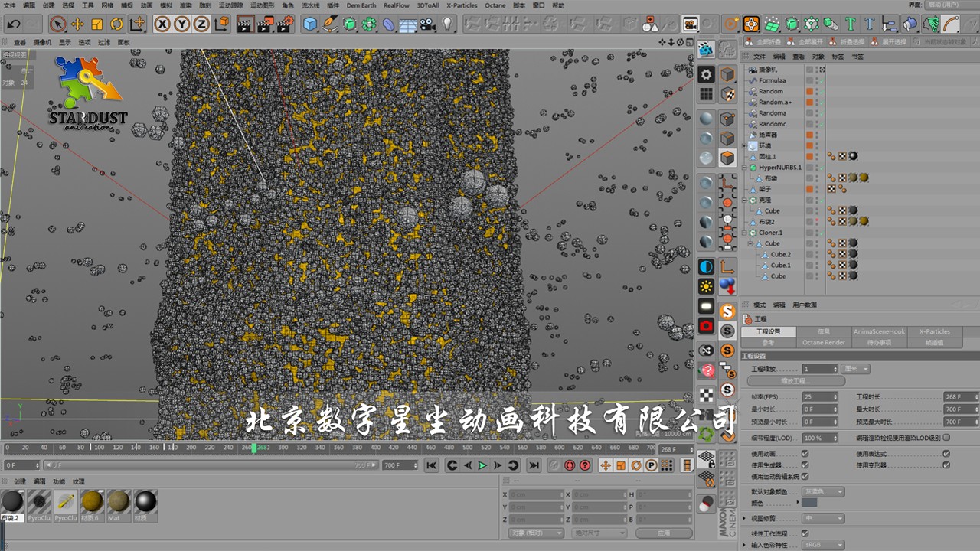This screenshot has height=551, width=980.
Task: Open the 默认对象颜色 dropdown
Action: (823, 491)
